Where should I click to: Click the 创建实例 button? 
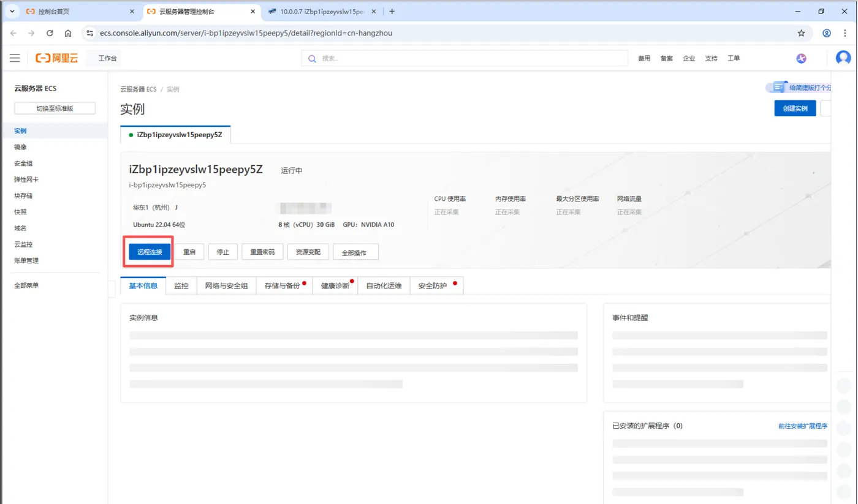coord(795,108)
